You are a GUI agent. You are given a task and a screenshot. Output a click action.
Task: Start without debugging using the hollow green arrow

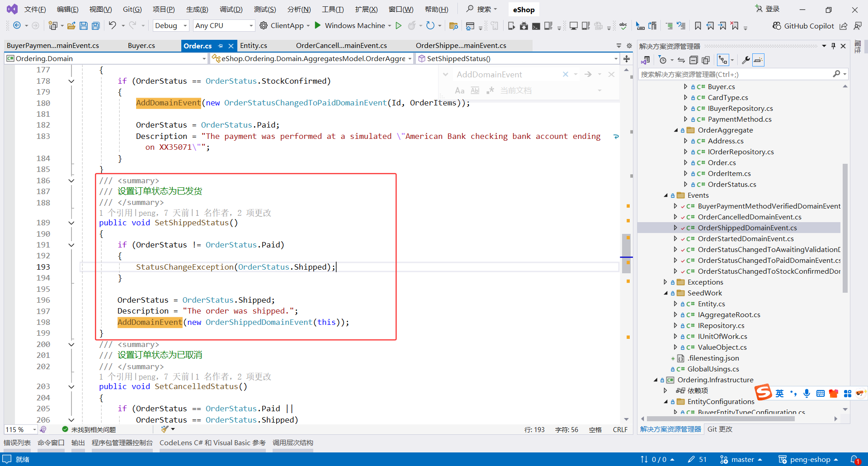[x=398, y=25]
